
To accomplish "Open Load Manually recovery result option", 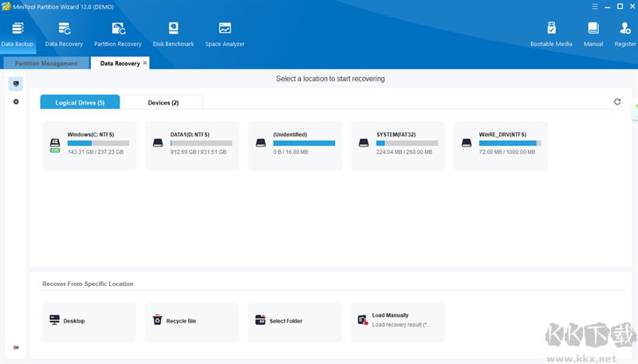I will pyautogui.click(x=397, y=321).
